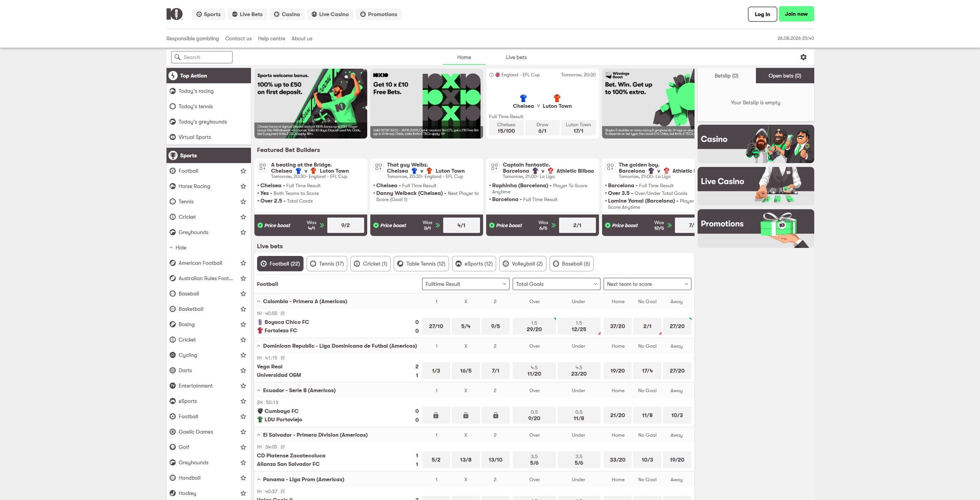Toggle favorite star for Golf
Screen dimensions: 980x500
(x=243, y=447)
